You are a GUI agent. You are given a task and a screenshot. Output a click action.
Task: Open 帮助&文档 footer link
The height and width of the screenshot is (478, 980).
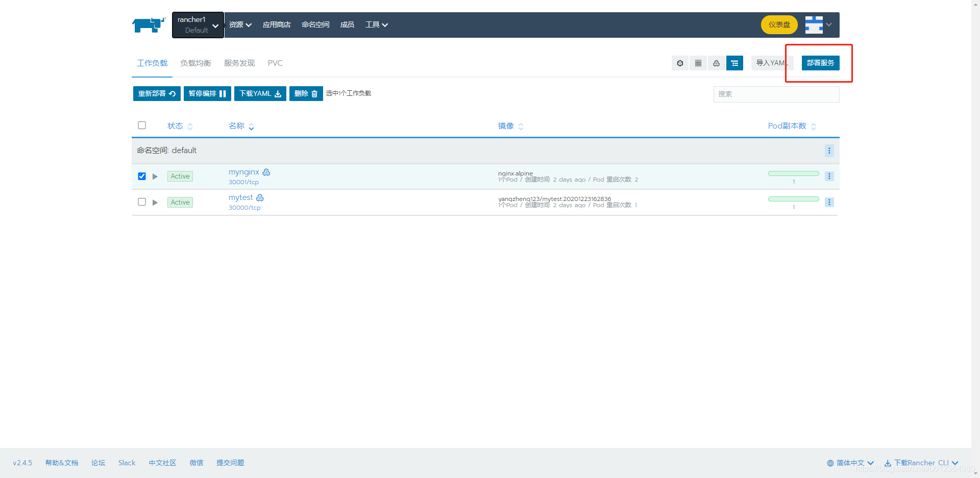click(x=62, y=463)
